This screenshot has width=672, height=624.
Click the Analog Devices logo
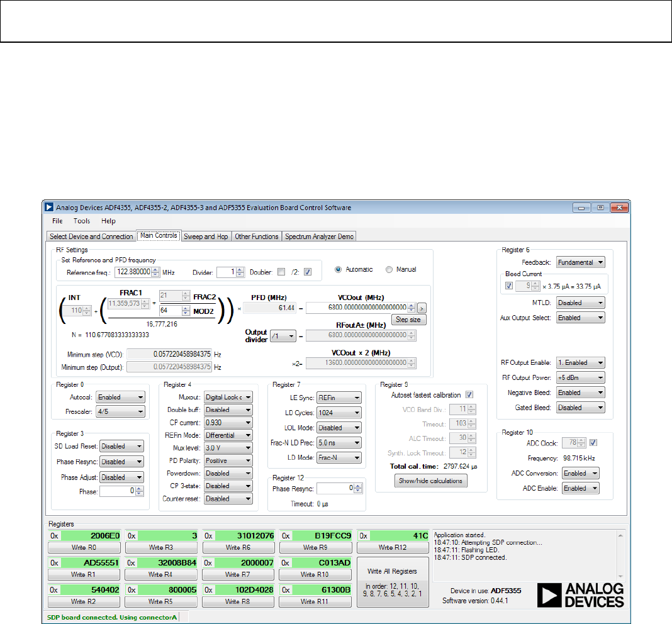pos(580,595)
